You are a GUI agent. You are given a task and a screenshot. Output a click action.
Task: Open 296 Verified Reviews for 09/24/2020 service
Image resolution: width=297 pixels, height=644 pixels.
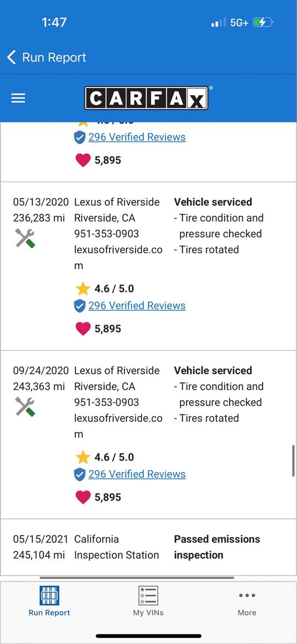[x=137, y=474]
